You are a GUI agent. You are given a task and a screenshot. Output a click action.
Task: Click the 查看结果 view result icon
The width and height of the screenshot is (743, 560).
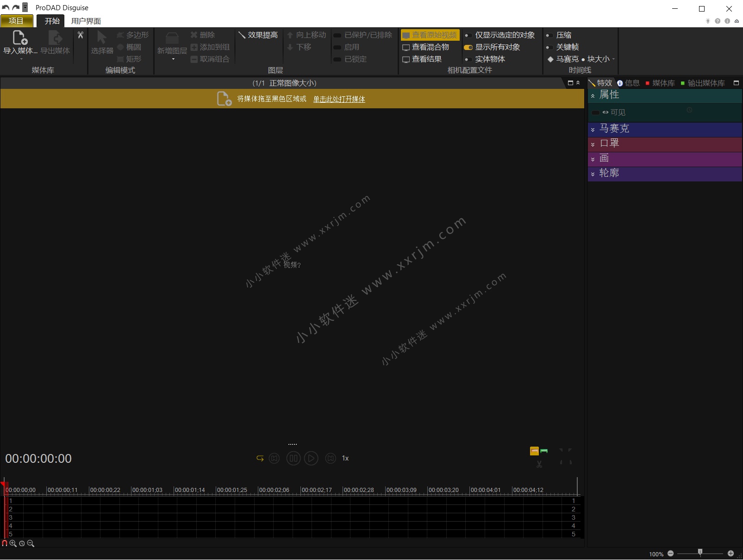(x=406, y=59)
